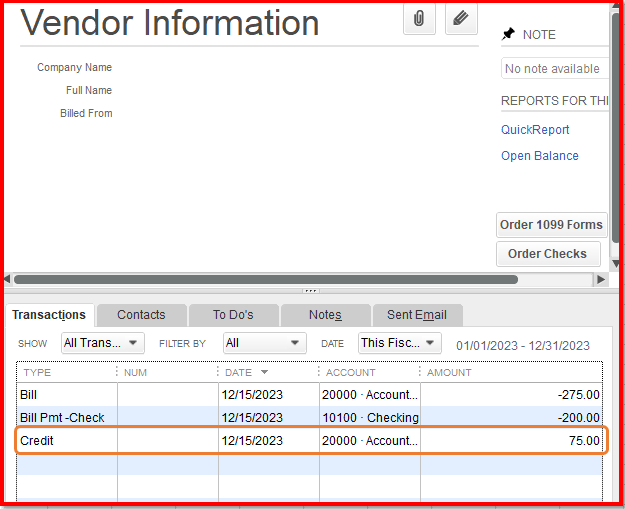
Task: Click the date range 01/01/2023 - 12/31/2023
Action: click(x=523, y=345)
